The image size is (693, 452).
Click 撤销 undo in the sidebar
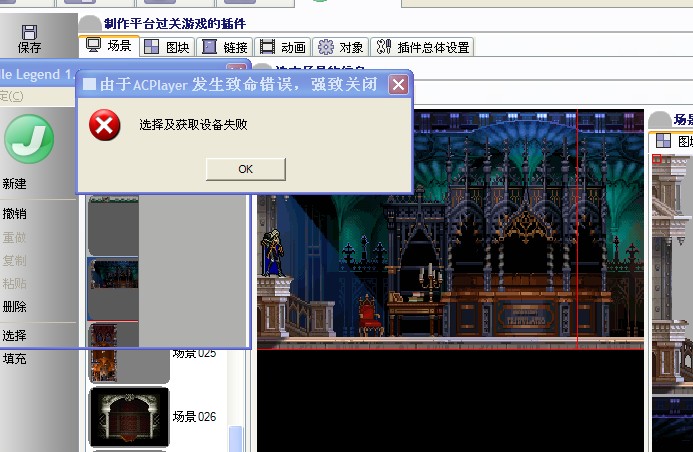coord(15,214)
